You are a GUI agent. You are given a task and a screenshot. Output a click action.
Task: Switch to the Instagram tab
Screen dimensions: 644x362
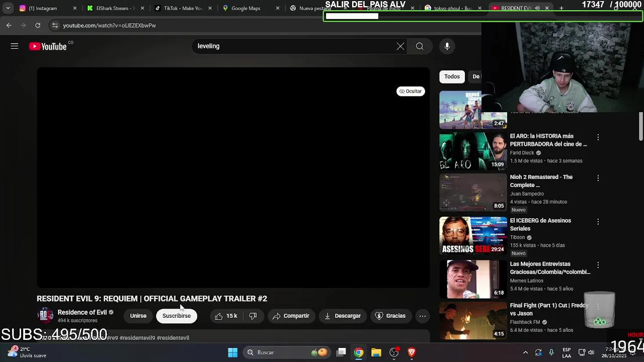[48, 8]
